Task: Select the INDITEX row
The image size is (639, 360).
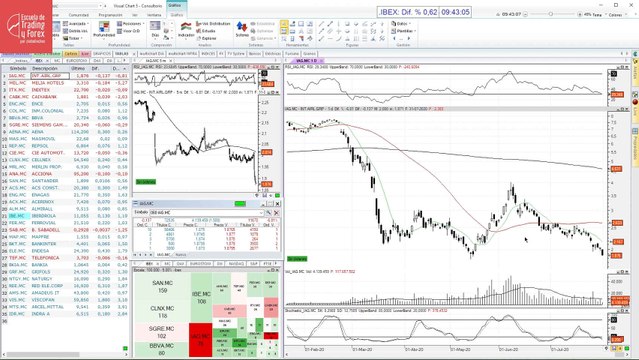Action: point(65,90)
